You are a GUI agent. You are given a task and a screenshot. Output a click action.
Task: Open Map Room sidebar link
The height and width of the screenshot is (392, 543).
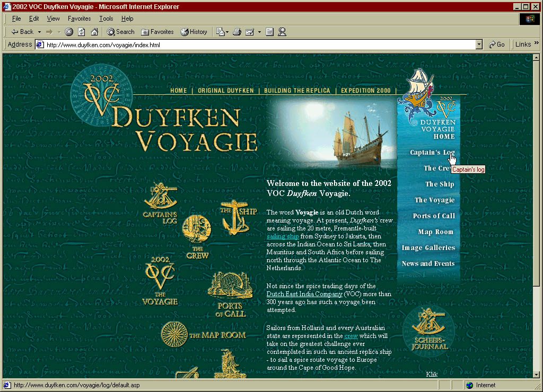click(x=436, y=232)
